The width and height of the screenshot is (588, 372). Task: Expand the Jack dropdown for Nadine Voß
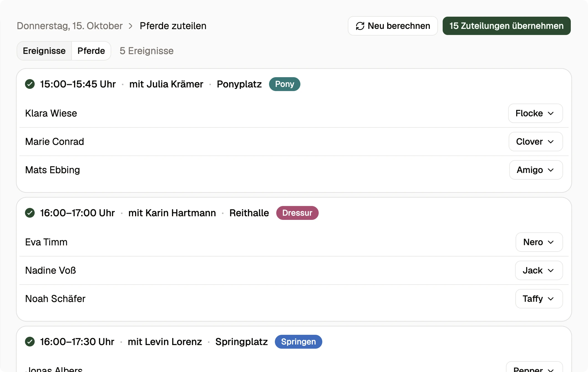tap(539, 270)
